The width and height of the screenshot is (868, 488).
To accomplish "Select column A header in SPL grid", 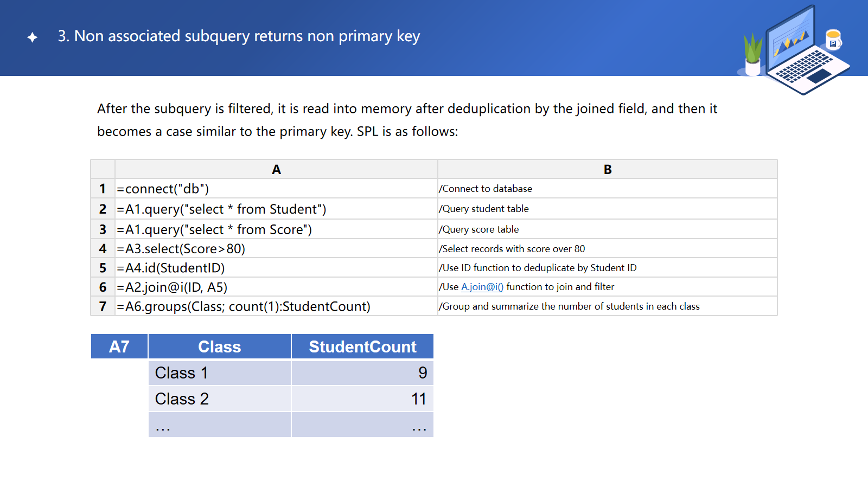I will (x=276, y=170).
